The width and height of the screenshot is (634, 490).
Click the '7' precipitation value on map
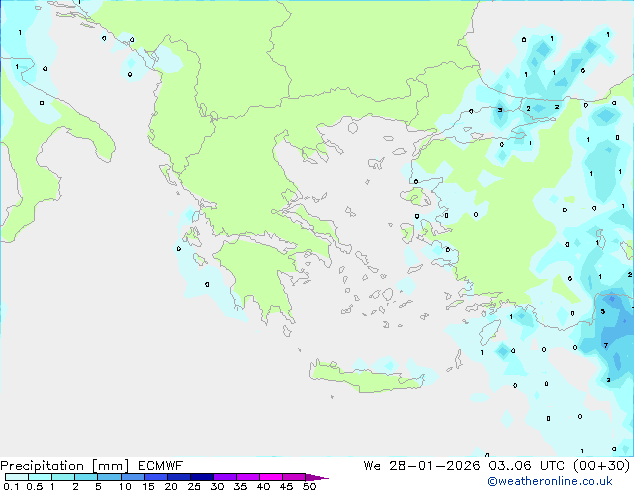coord(605,345)
